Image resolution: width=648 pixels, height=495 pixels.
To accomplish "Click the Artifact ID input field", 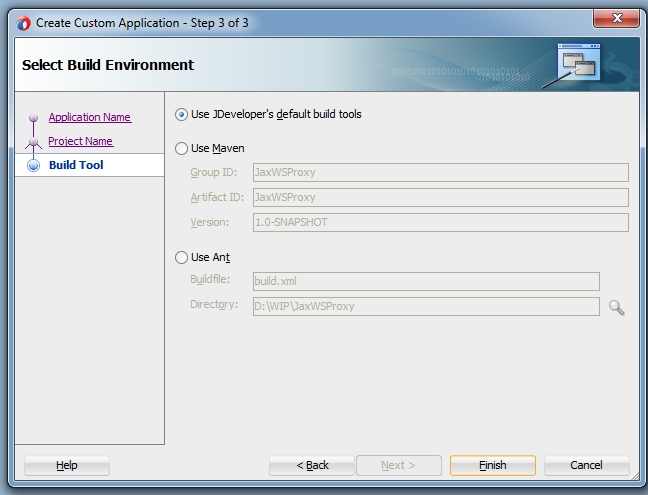I will coord(441,197).
